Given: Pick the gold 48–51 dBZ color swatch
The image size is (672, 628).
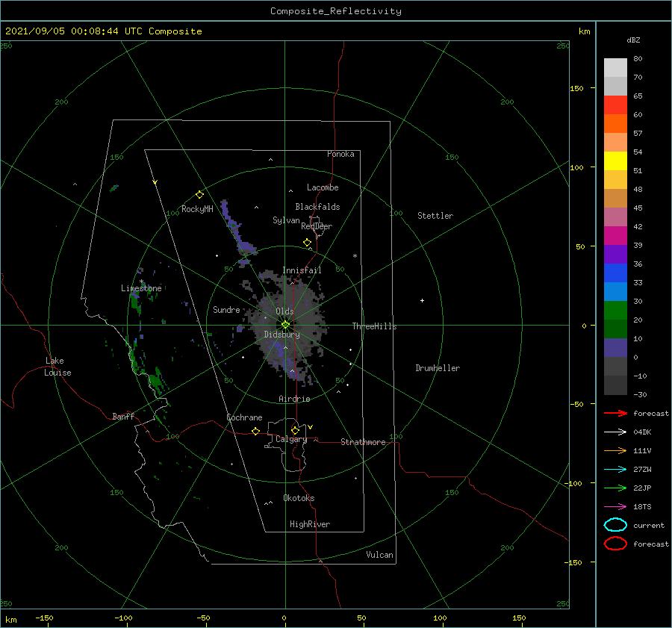Looking at the screenshot, I should pyautogui.click(x=615, y=180).
